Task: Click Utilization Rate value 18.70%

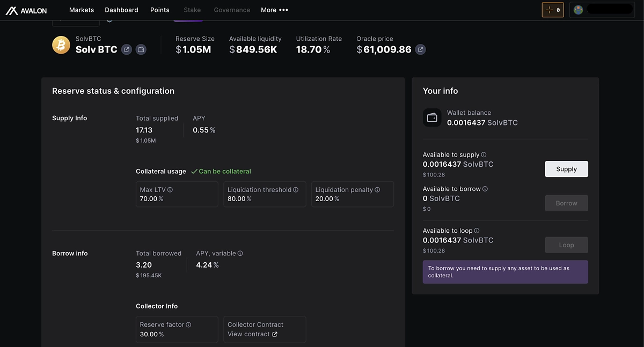Action: 313,50
